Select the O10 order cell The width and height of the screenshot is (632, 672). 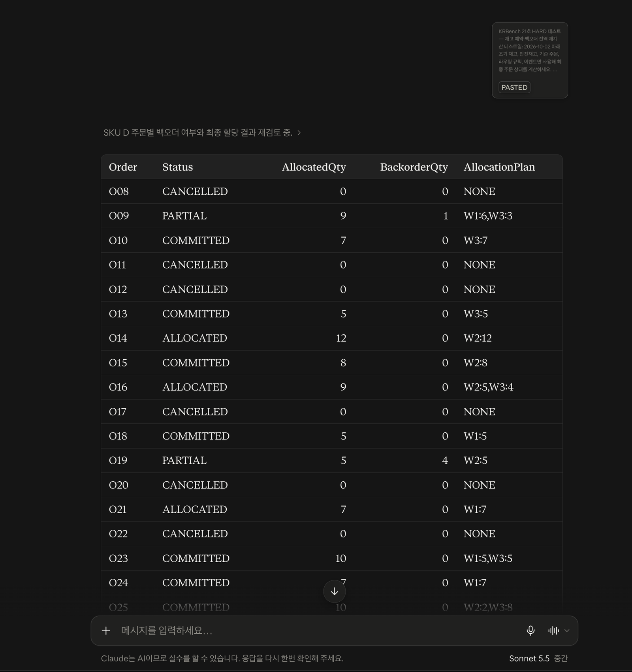(118, 240)
